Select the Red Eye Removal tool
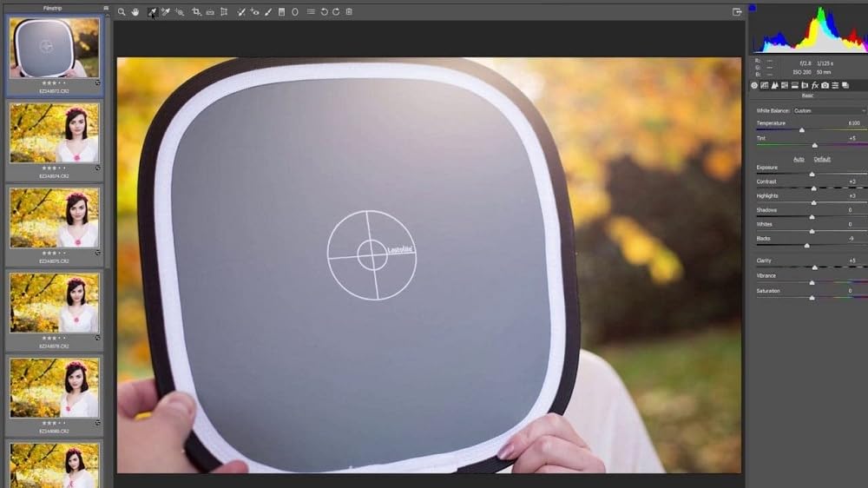This screenshot has height=488, width=868. (255, 12)
